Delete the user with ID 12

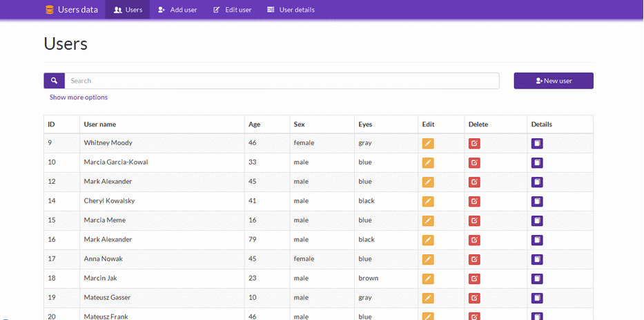pyautogui.click(x=474, y=182)
